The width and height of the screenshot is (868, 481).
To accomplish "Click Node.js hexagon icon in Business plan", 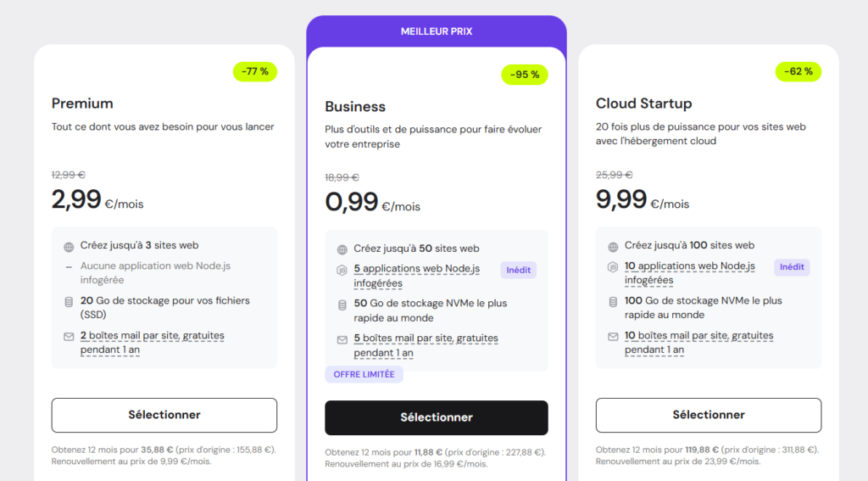I will coord(342,270).
